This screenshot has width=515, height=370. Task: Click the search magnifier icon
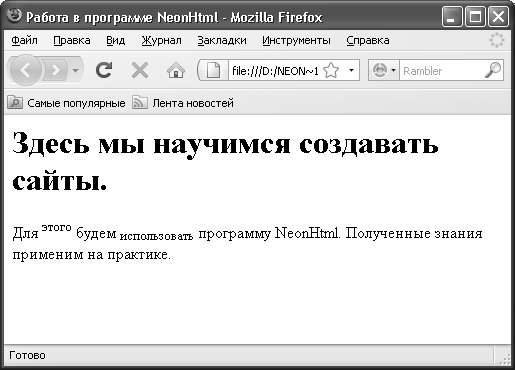[493, 70]
